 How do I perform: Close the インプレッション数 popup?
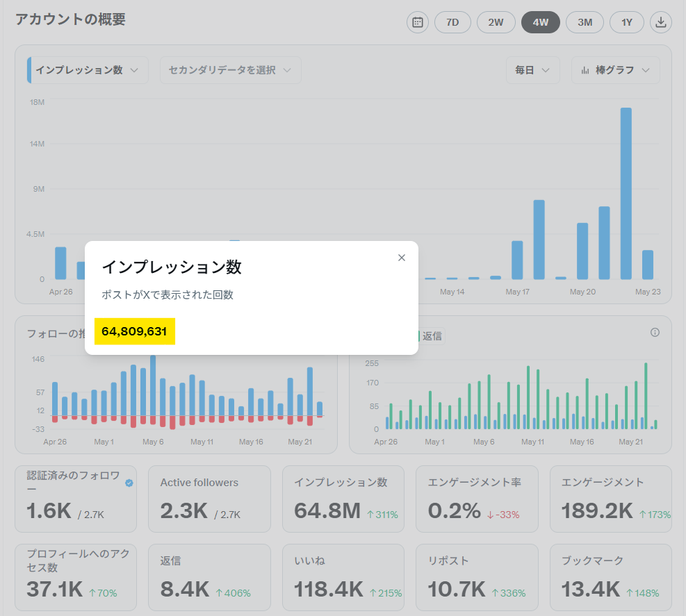pyautogui.click(x=402, y=258)
